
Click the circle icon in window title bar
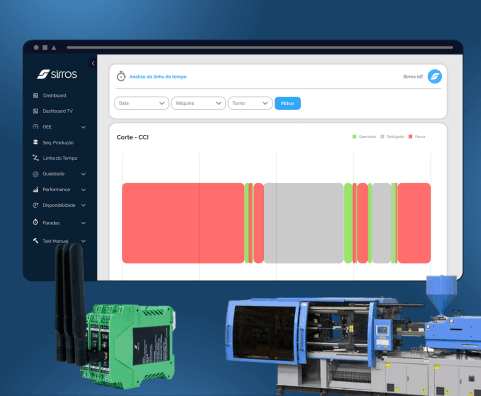pos(36,47)
